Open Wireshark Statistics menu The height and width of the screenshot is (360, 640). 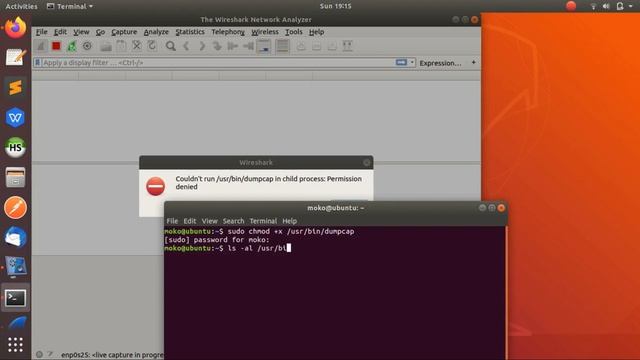pos(190,32)
